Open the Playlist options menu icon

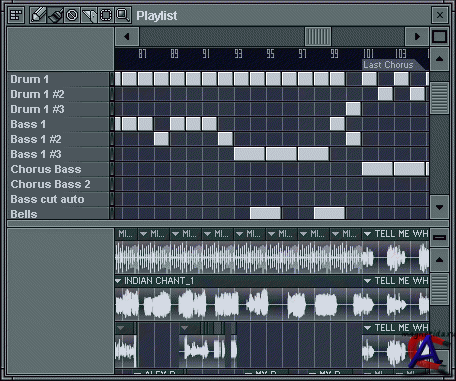pyautogui.click(x=16, y=15)
